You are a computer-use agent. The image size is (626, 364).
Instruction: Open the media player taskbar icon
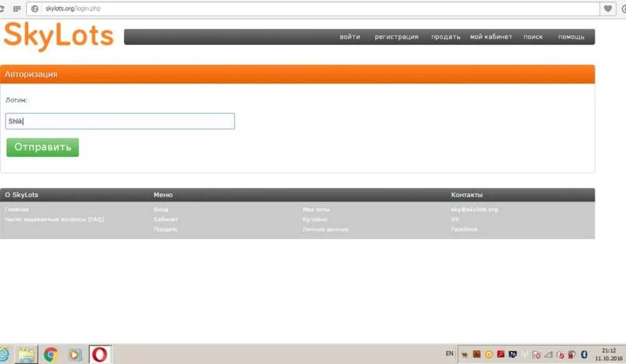(x=74, y=355)
